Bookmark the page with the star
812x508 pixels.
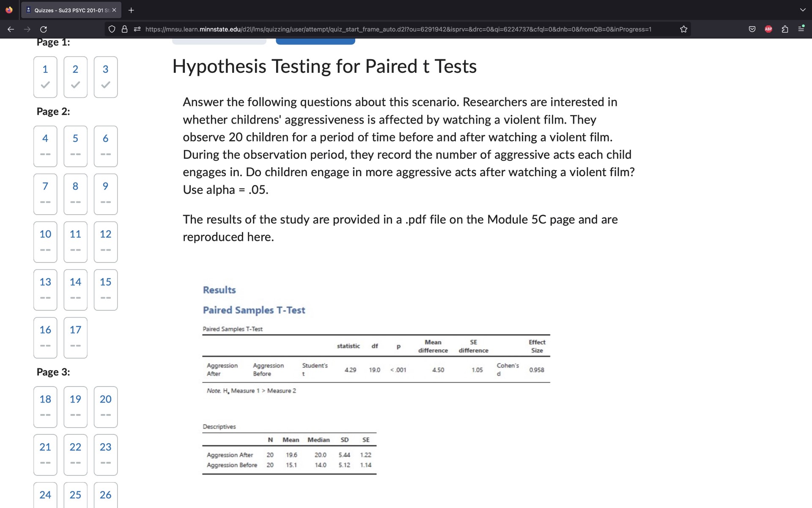tap(683, 29)
